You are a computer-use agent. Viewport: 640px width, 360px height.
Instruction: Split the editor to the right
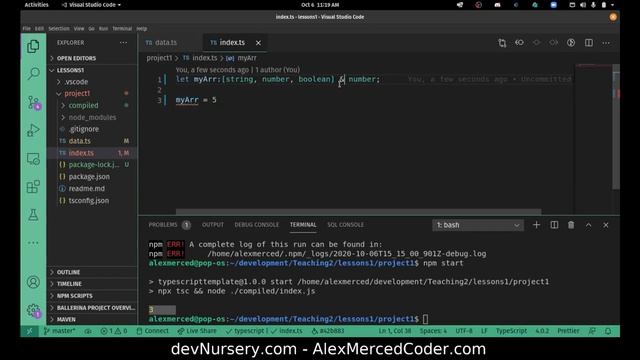[589, 42]
